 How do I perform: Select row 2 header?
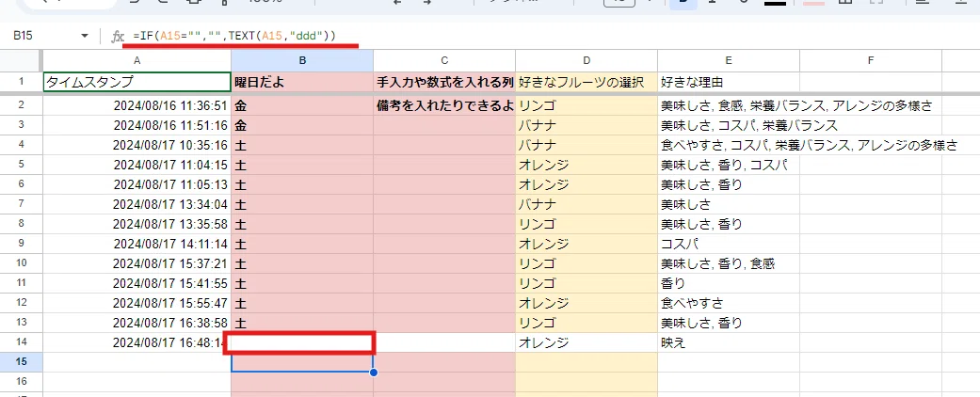(22, 105)
